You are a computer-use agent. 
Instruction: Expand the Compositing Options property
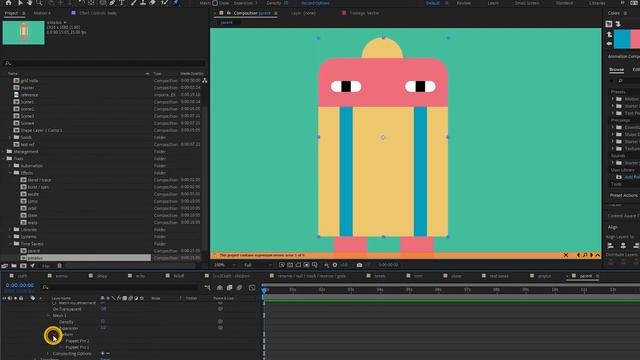point(48,353)
